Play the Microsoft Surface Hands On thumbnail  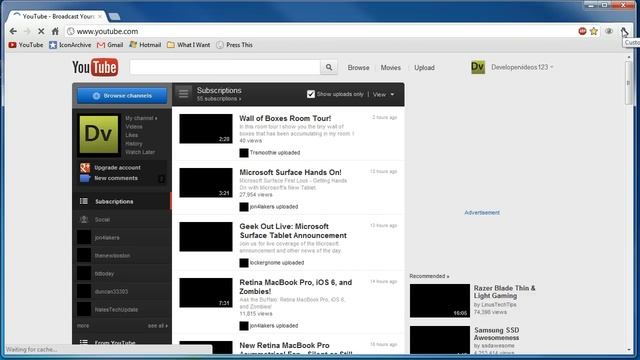206,182
